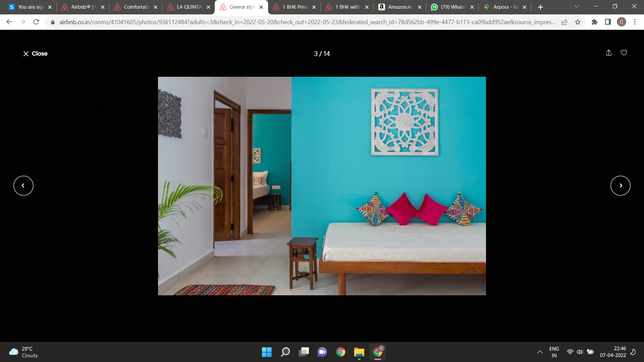
Task: Go back to the previous photo
Action: (x=23, y=186)
